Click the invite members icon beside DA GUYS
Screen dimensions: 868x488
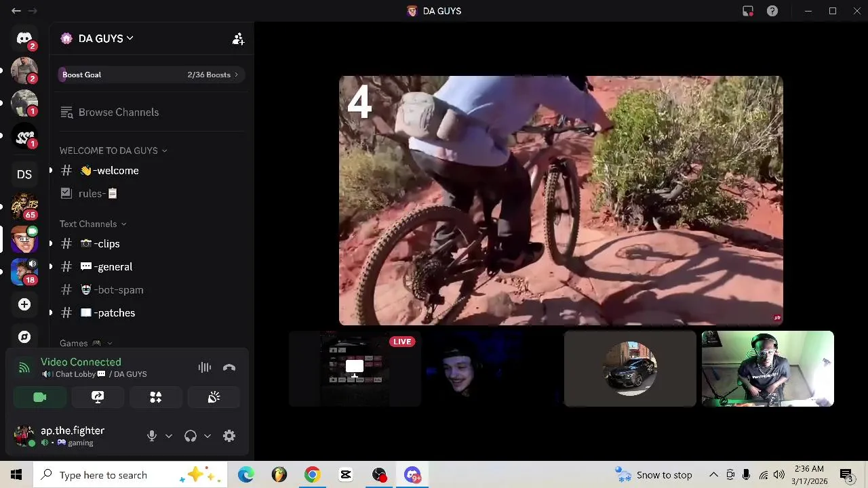pos(238,39)
